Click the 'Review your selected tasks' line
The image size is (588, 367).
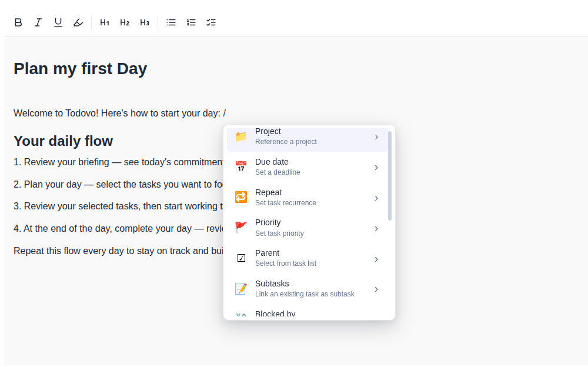pos(118,206)
